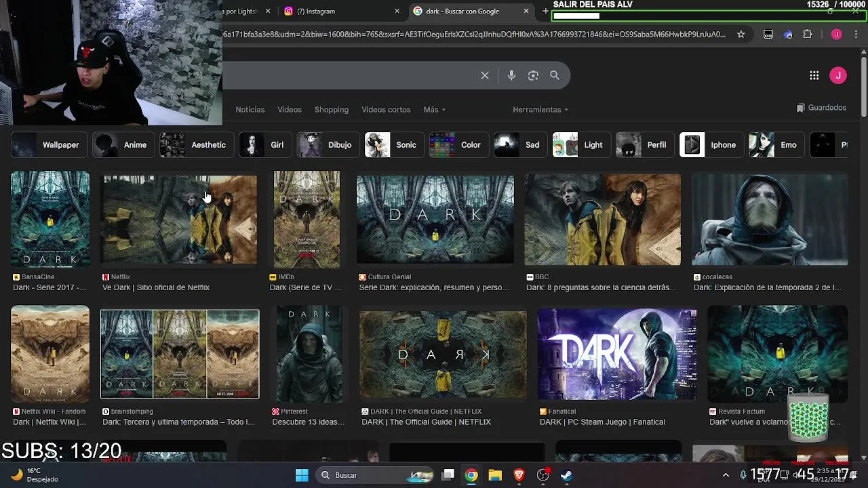Filter images by Aesthetic chip
This screenshot has height=488, width=868.
[x=196, y=145]
